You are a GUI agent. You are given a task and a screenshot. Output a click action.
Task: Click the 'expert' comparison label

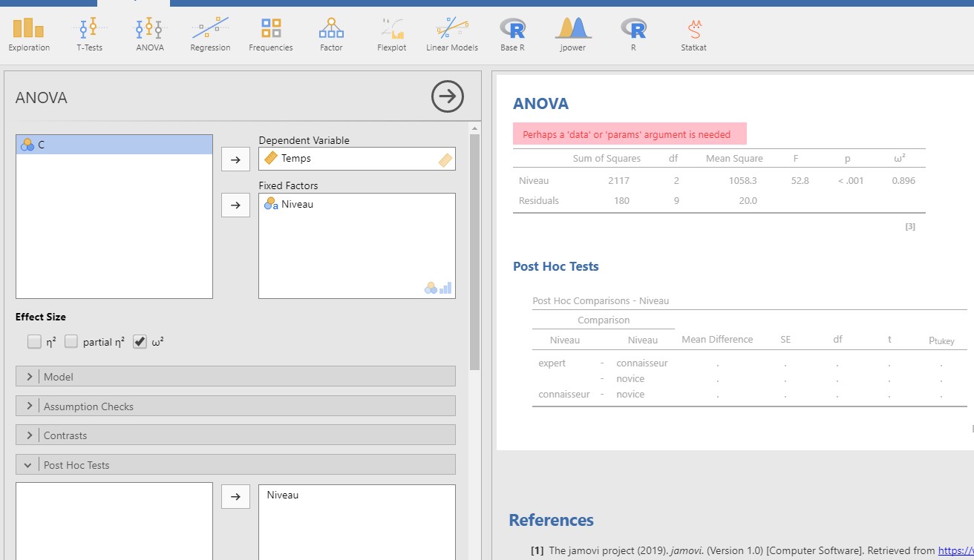coord(552,363)
